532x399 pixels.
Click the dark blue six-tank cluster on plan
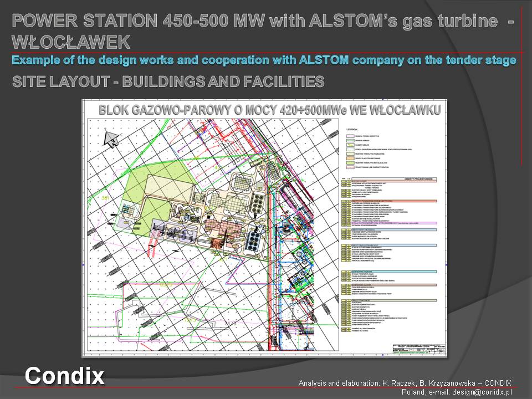click(253, 240)
